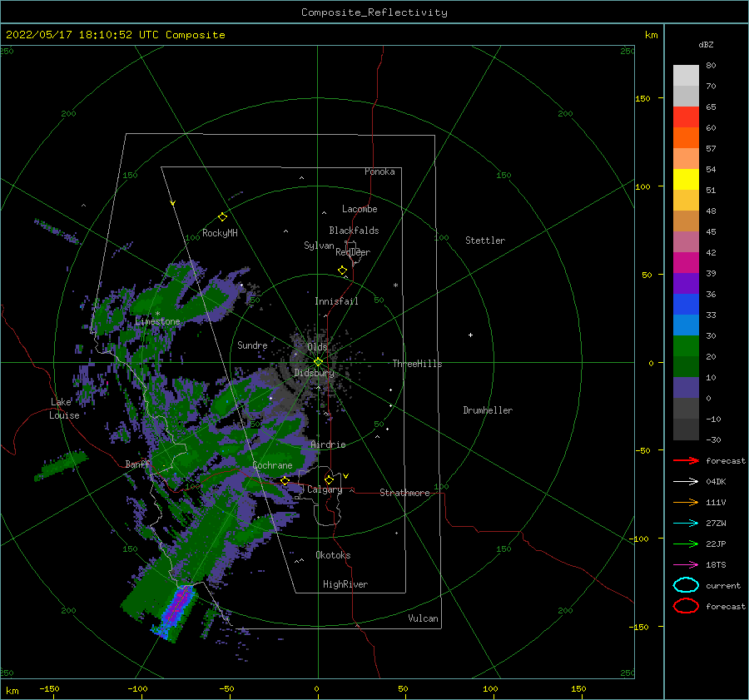Pick the bright yellow swatch in dBZ scale
749x700 pixels.
click(x=686, y=179)
